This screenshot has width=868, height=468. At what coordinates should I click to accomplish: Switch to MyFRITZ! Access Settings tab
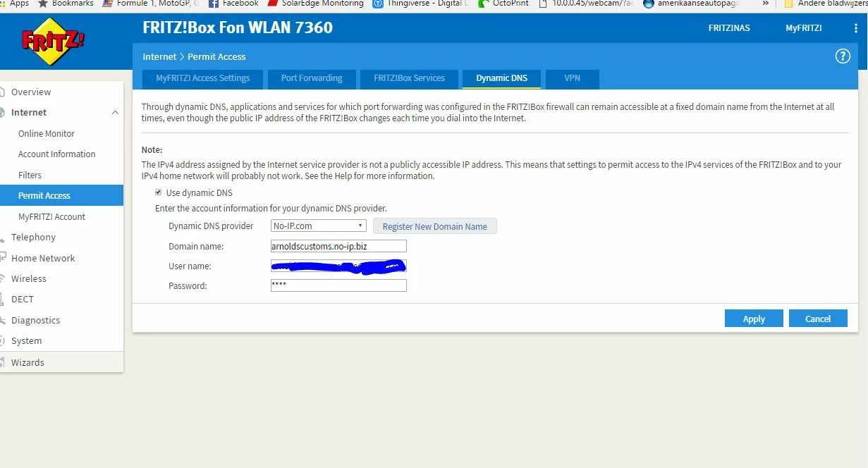pos(203,78)
